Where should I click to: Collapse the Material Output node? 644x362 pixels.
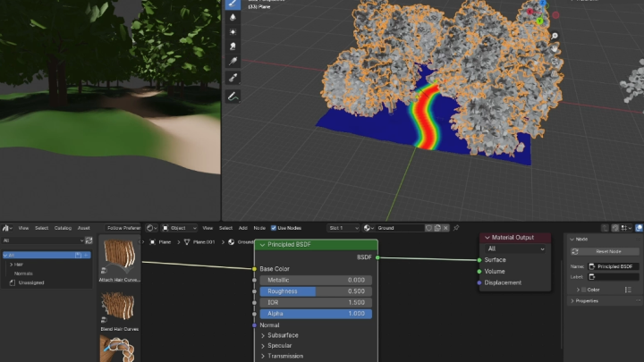coord(487,238)
